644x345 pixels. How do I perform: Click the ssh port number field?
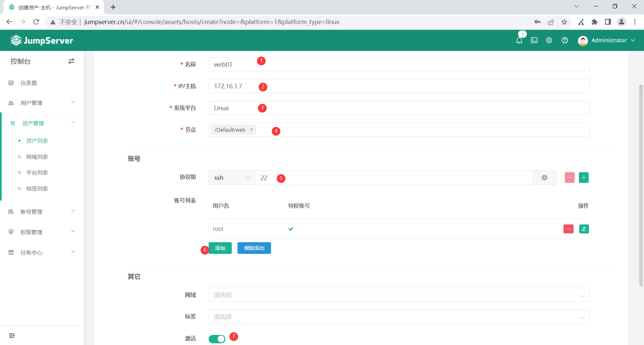pyautogui.click(x=394, y=178)
